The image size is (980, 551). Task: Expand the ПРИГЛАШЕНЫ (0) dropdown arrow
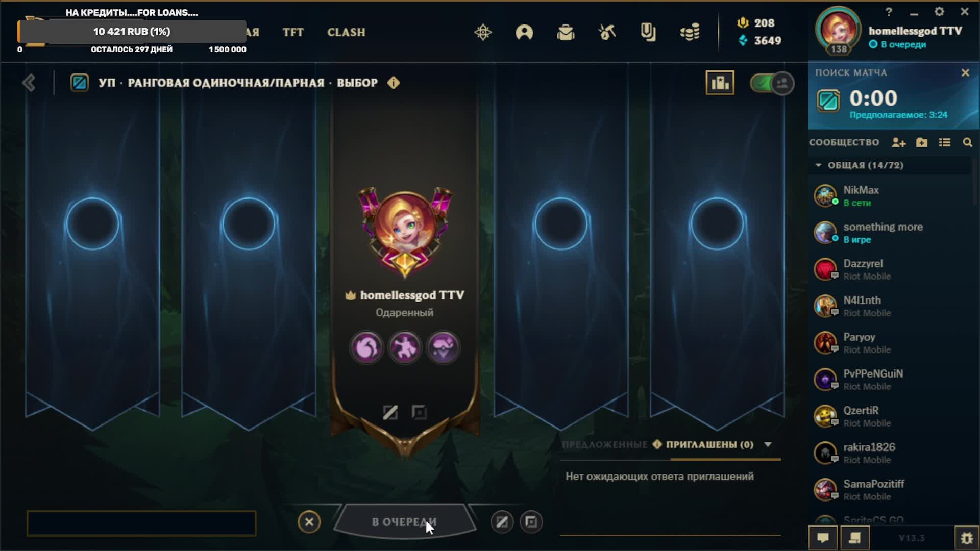[x=768, y=445]
